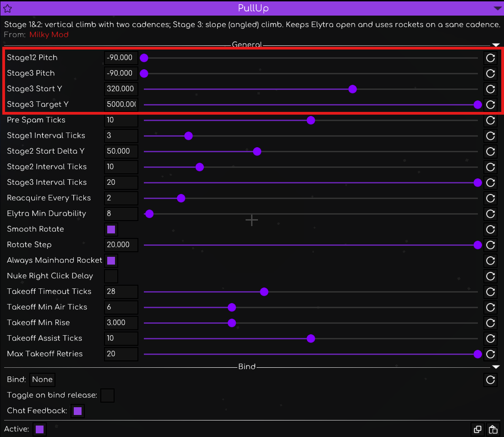Toggle the Smooth Rotate checkbox
This screenshot has height=437, width=504.
click(x=111, y=229)
